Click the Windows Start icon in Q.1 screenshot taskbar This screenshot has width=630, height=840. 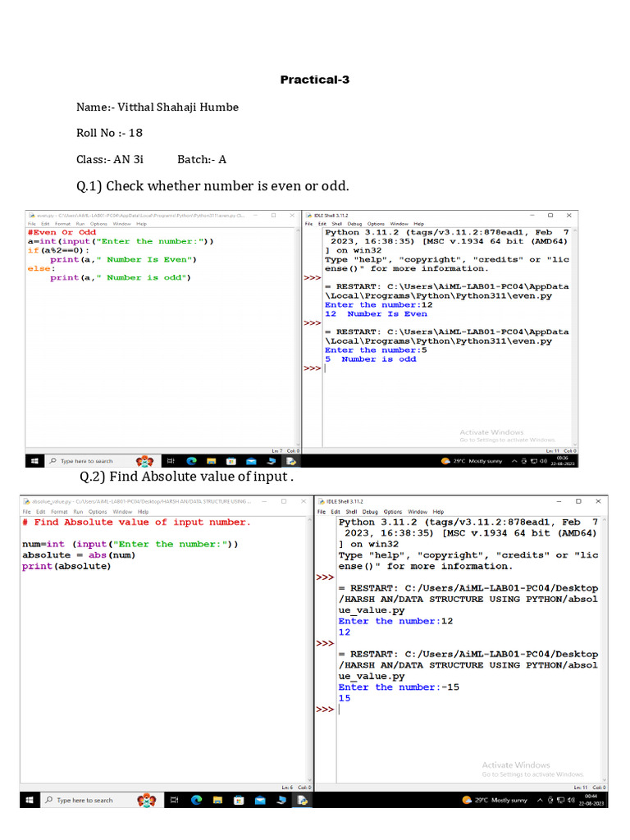click(34, 461)
